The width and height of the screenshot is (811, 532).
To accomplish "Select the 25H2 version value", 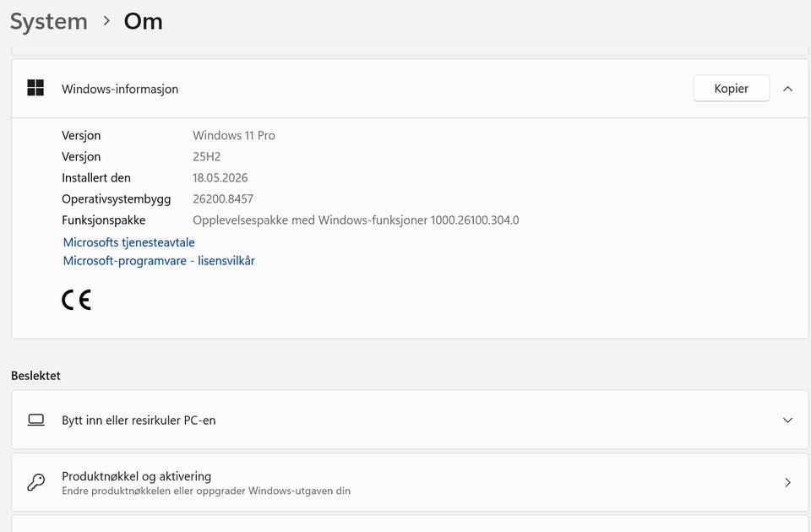I will tap(206, 157).
